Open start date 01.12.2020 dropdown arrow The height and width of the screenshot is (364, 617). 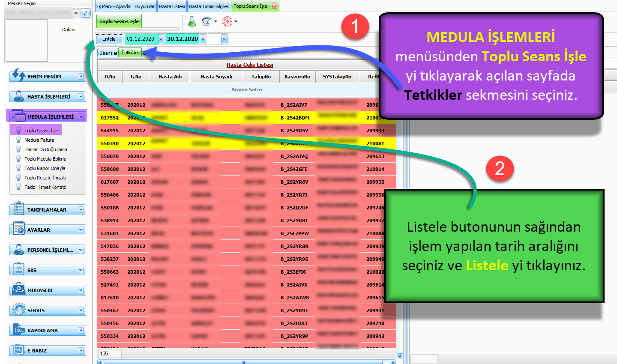(161, 39)
